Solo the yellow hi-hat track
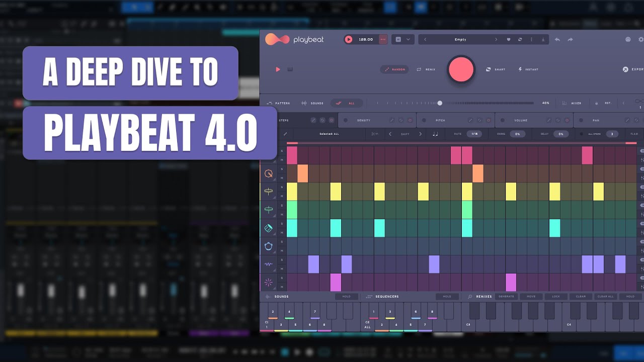 tap(282, 188)
